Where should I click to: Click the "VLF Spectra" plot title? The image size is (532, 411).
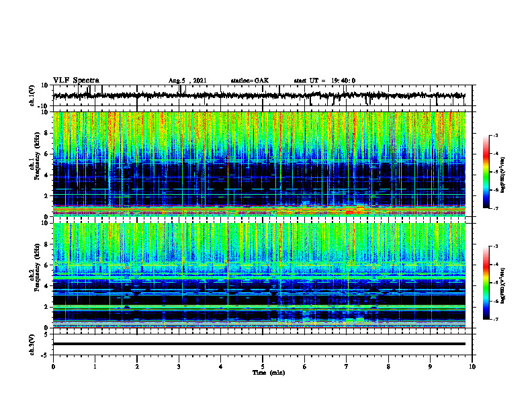coord(76,81)
